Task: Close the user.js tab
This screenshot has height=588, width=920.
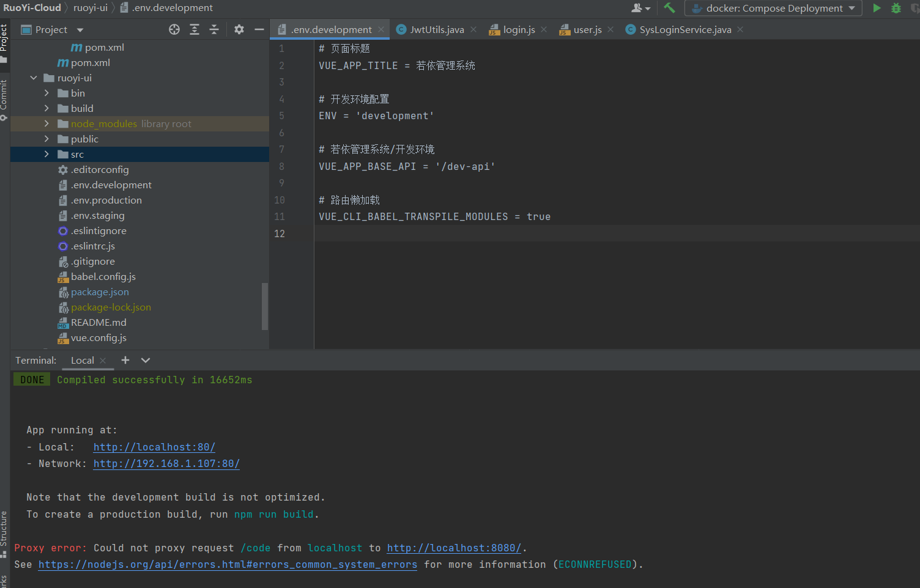Action: [610, 29]
